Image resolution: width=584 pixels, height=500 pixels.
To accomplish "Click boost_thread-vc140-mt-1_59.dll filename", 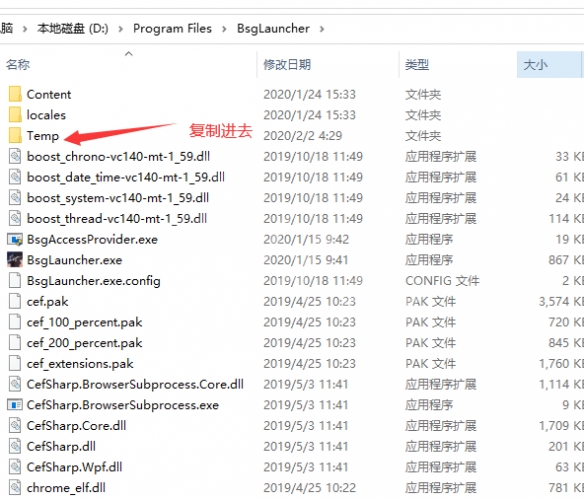I will tap(117, 218).
